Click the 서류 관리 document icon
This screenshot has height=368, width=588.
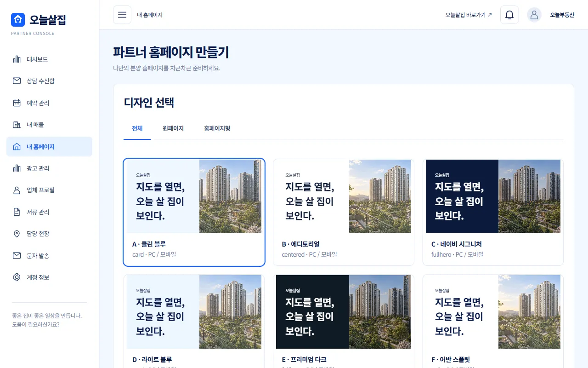(x=17, y=212)
